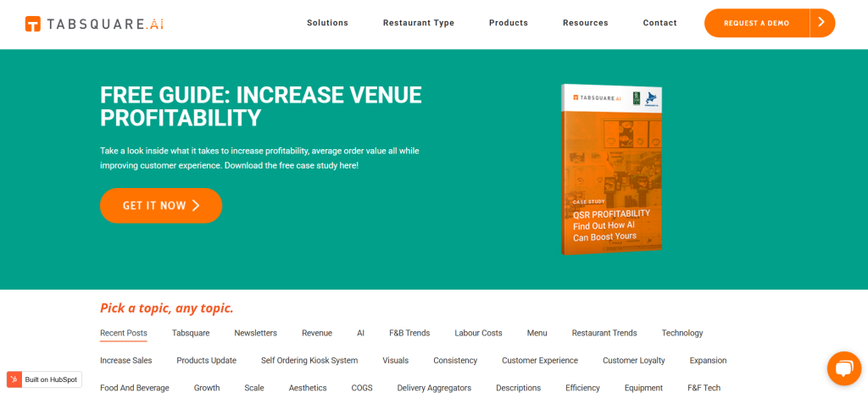Select the Efficiency topic
Image resolution: width=868 pixels, height=393 pixels.
583,388
